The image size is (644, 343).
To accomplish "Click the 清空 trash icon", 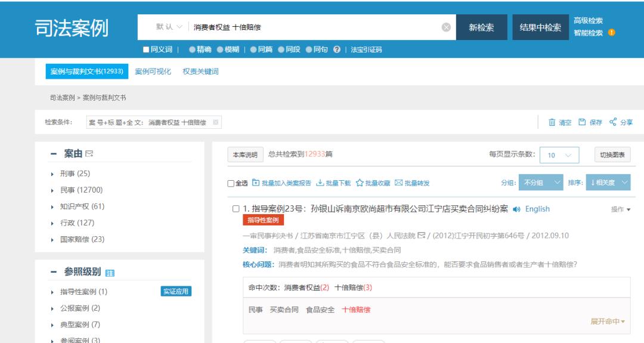I will click(552, 122).
